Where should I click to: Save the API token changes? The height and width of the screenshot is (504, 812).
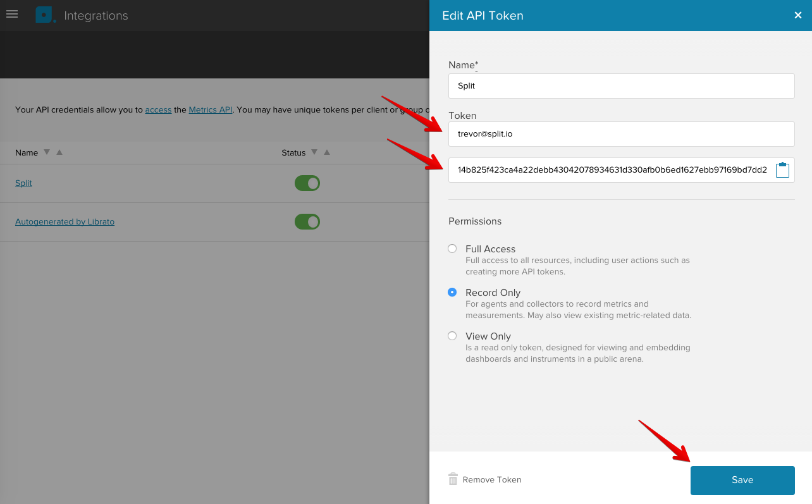[x=742, y=480]
